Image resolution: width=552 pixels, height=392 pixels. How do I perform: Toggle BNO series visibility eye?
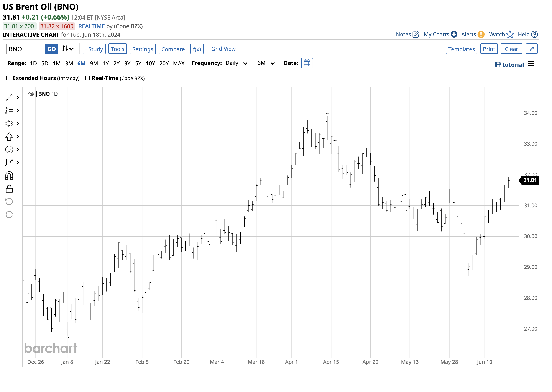pyautogui.click(x=31, y=94)
